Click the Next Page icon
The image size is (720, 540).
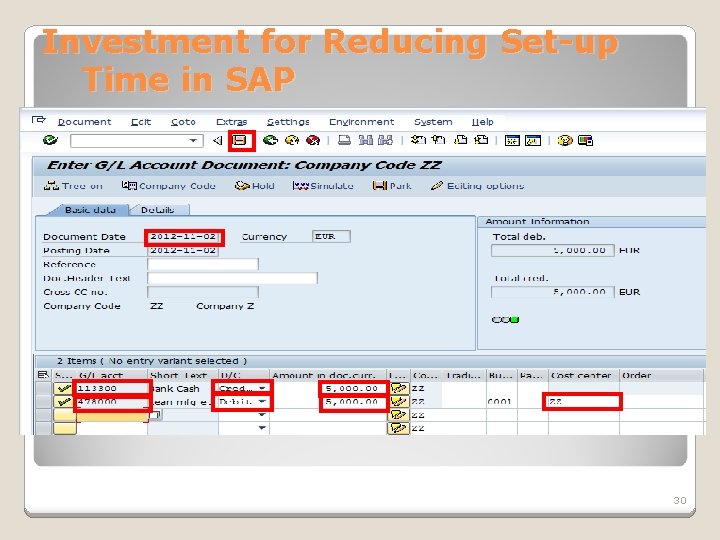[x=461, y=140]
